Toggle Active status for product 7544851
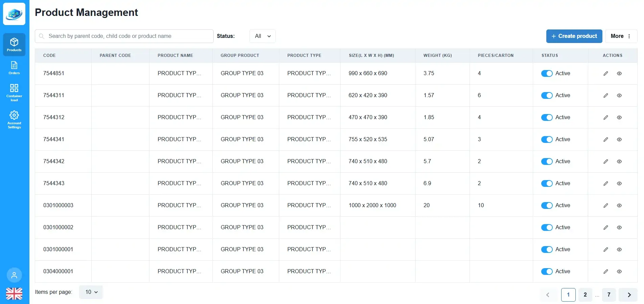This screenshot has height=304, width=644. click(547, 73)
